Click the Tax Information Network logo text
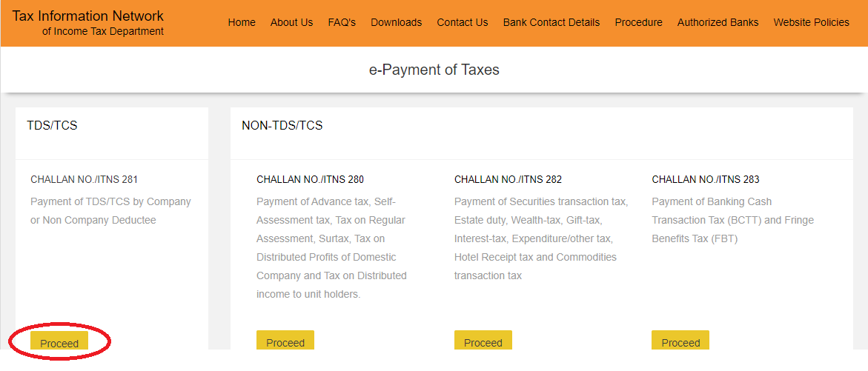 tap(88, 16)
